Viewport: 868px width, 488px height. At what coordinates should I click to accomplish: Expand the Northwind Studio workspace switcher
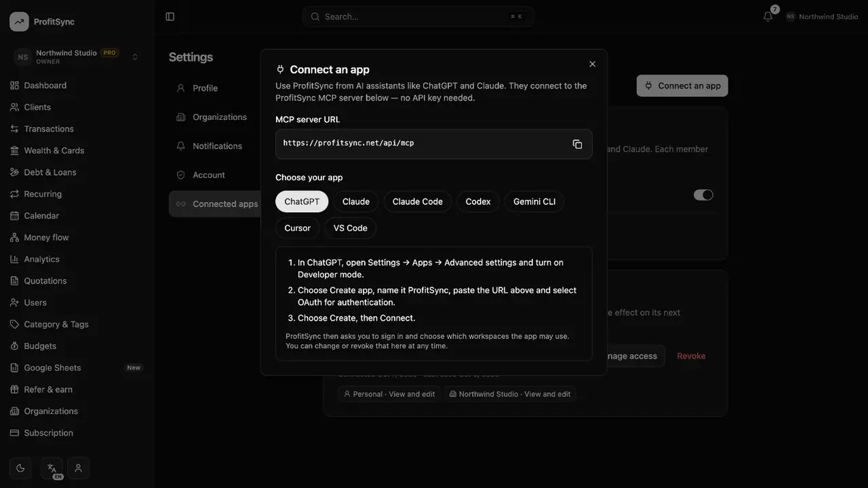tap(77, 57)
